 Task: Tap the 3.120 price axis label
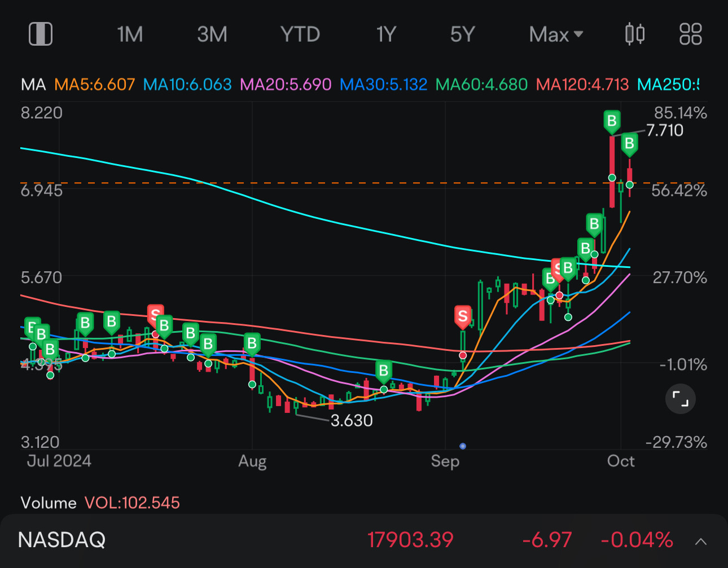(40, 442)
